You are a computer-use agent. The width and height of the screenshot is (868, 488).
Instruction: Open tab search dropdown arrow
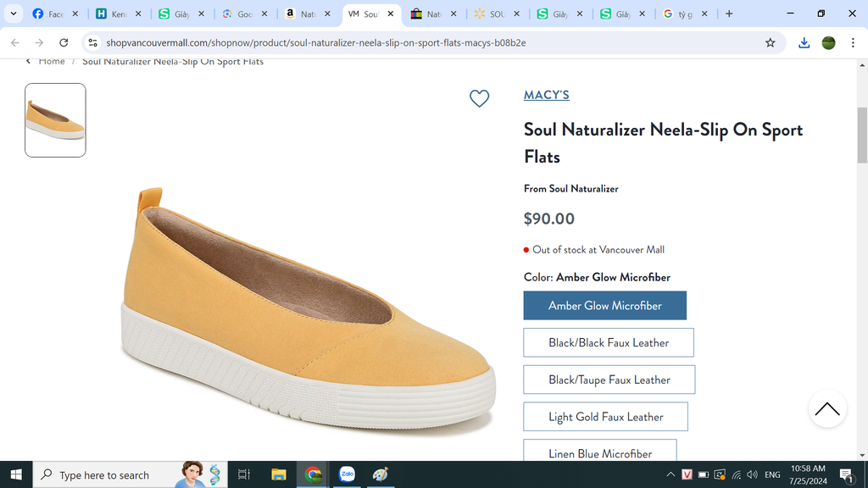pos(14,14)
